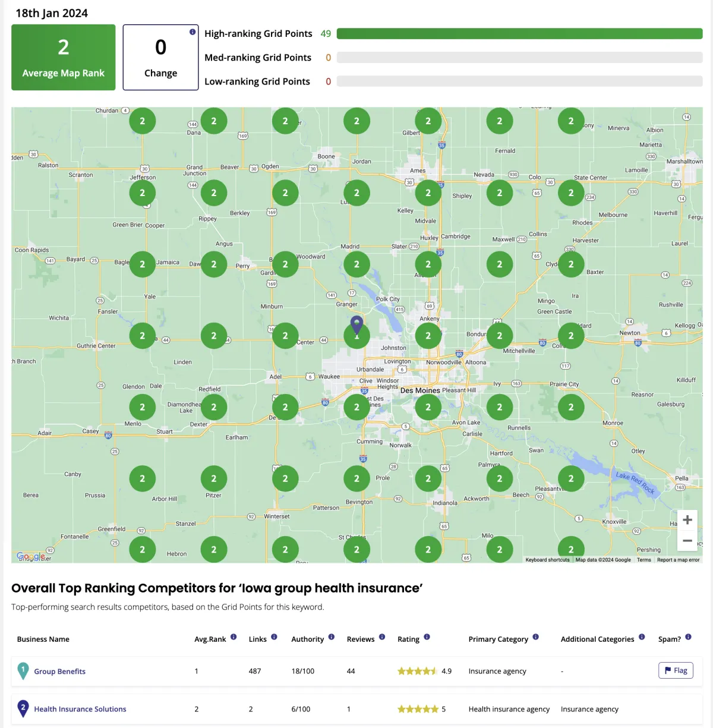Click the grid point near Shipley
713x728 pixels.
pyautogui.click(x=428, y=193)
